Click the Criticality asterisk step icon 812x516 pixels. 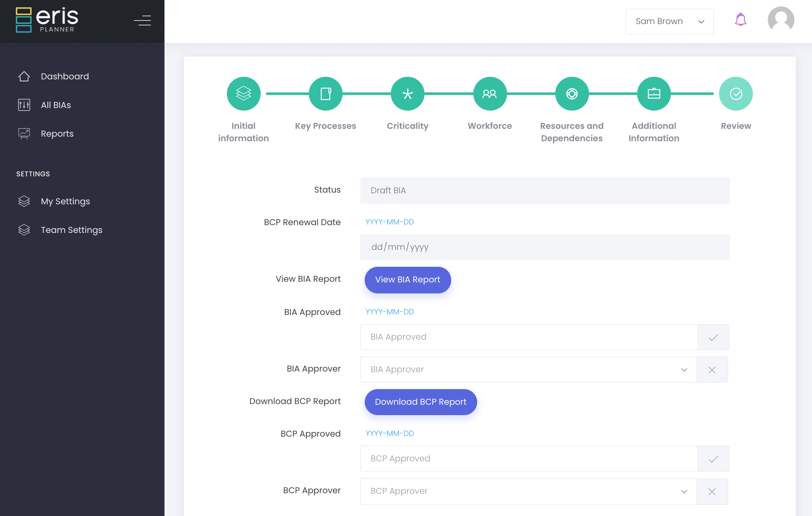click(x=407, y=93)
